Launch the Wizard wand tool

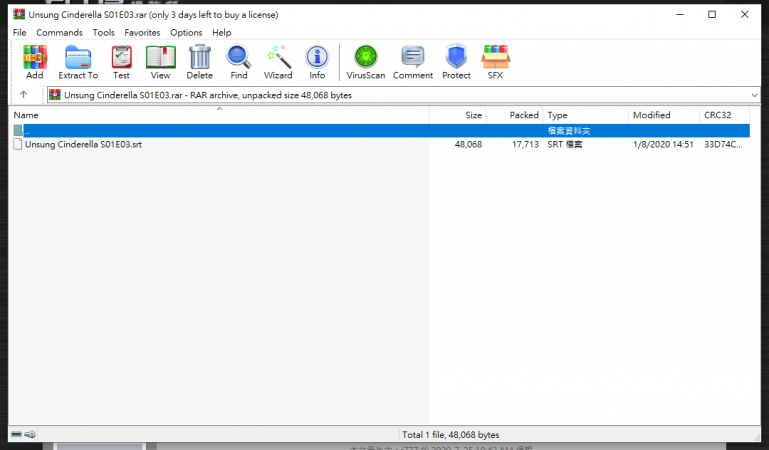point(278,62)
